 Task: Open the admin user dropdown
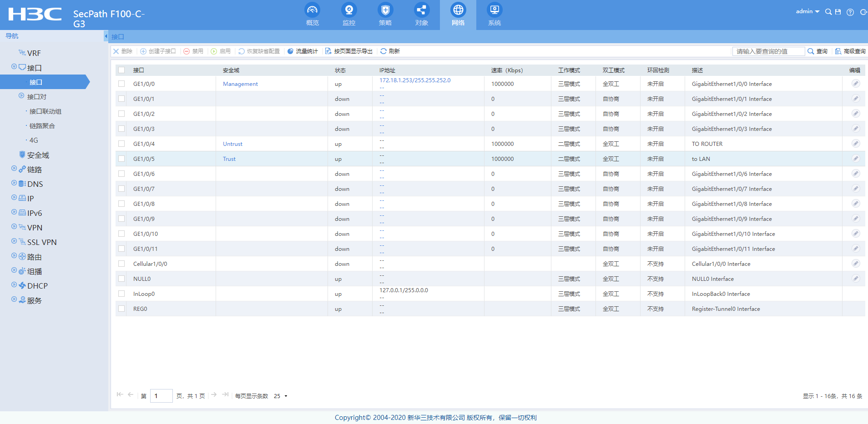click(x=807, y=11)
